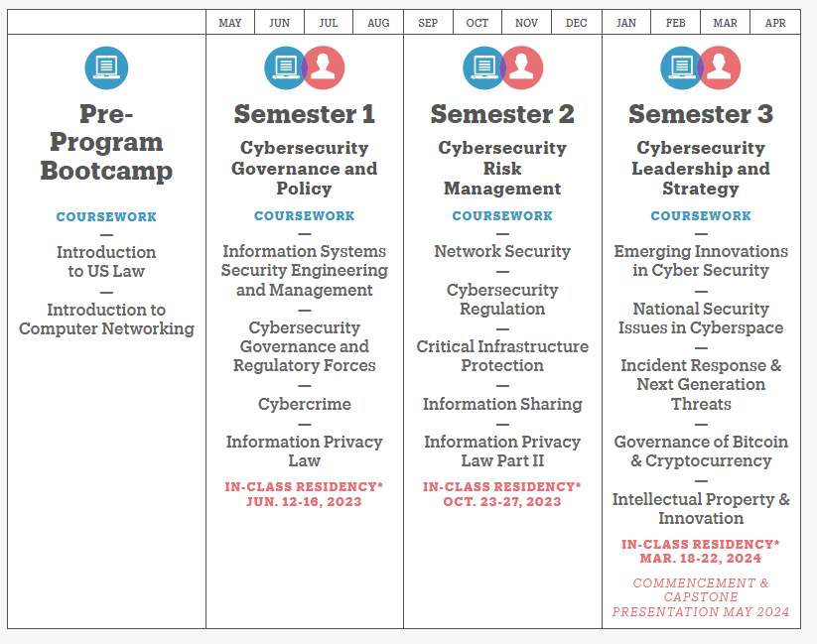Select the MAY month cell
817x644 pixels.
tap(230, 23)
